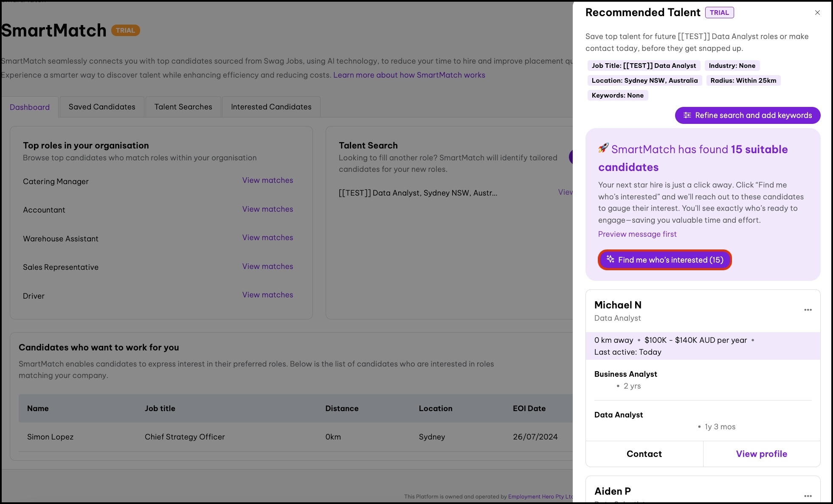Open Preview message first link
This screenshot has width=833, height=504.
click(x=637, y=234)
